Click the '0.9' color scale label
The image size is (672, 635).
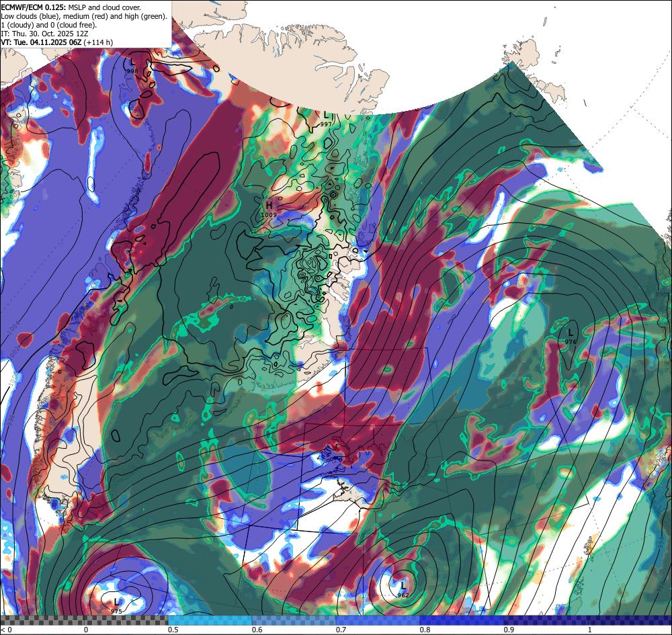[509, 630]
